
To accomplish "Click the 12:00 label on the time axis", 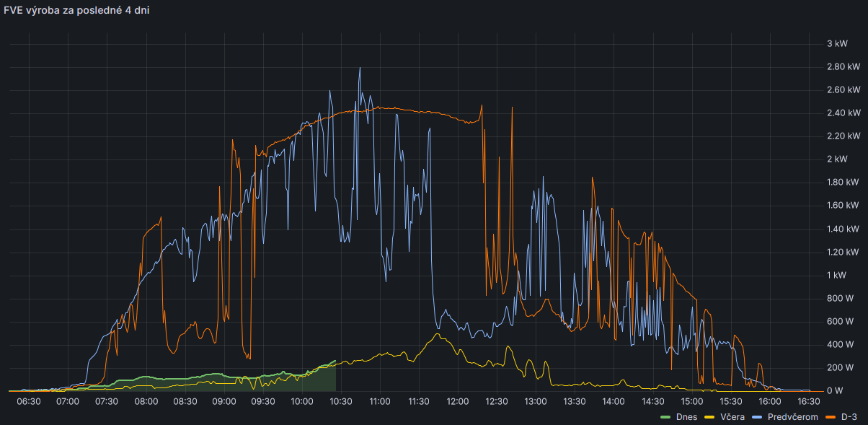I will 458,401.
